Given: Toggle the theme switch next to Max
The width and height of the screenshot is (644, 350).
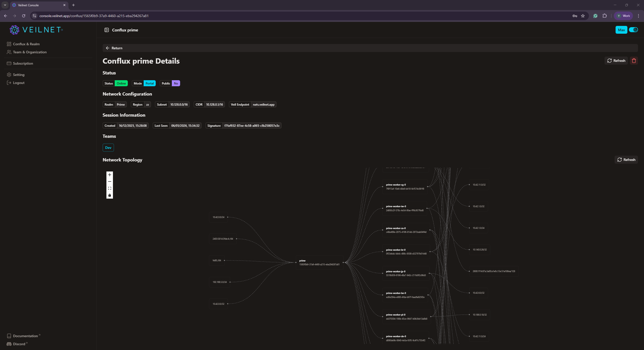Looking at the screenshot, I should tap(634, 30).
